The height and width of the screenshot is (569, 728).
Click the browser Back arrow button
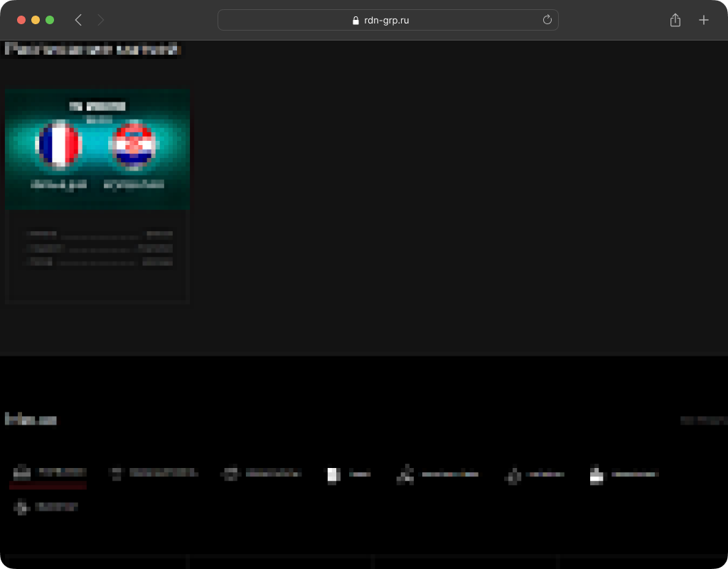pos(78,20)
